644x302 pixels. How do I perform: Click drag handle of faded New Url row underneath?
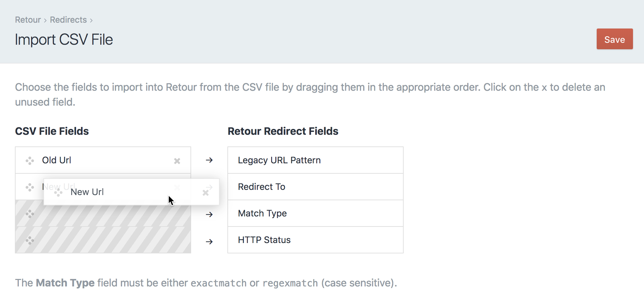point(30,187)
